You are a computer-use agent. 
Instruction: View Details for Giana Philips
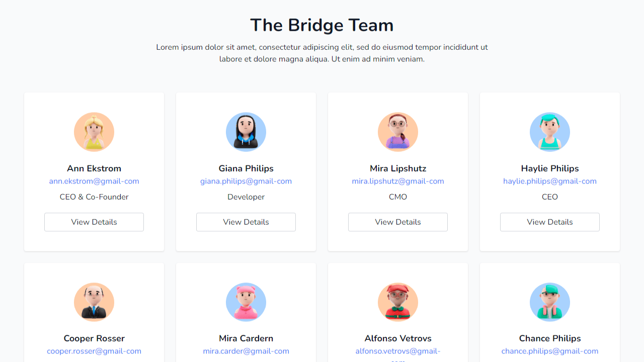pyautogui.click(x=246, y=222)
